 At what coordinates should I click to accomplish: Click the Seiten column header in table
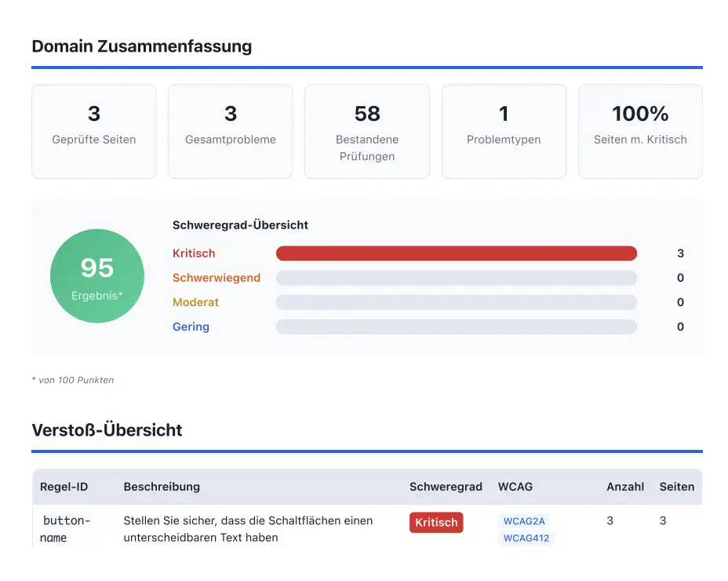[676, 487]
